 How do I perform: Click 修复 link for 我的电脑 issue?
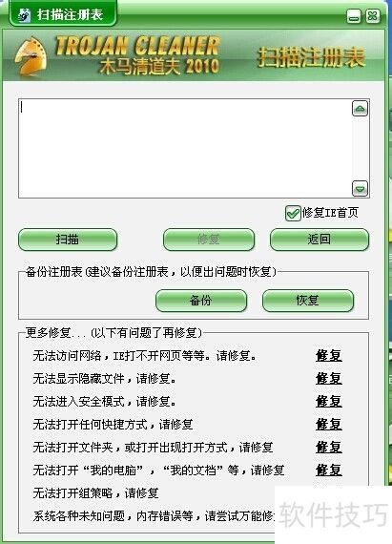pyautogui.click(x=328, y=471)
